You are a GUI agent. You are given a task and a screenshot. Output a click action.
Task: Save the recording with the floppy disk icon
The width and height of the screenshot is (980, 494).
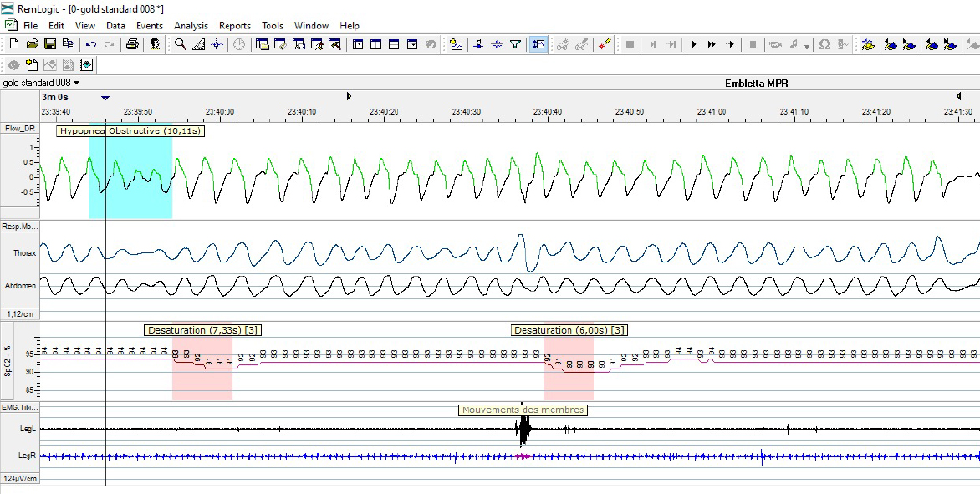coord(49,44)
